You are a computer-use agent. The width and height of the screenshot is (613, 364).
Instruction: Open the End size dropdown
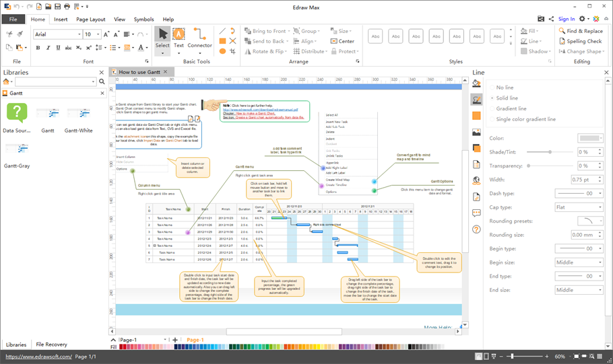579,290
